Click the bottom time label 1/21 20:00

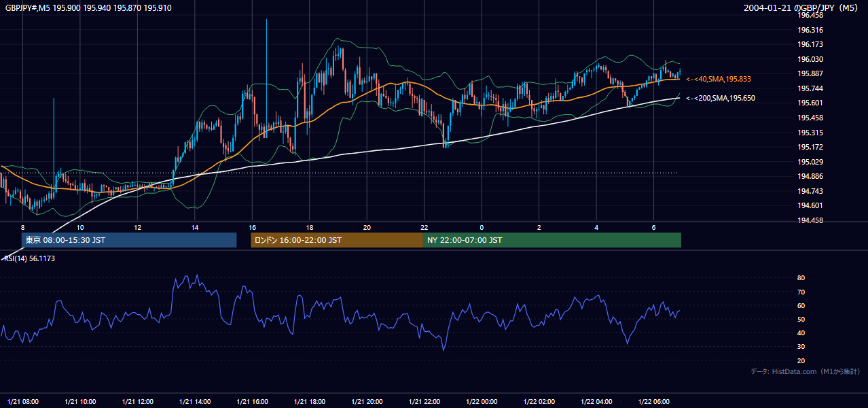point(367,402)
